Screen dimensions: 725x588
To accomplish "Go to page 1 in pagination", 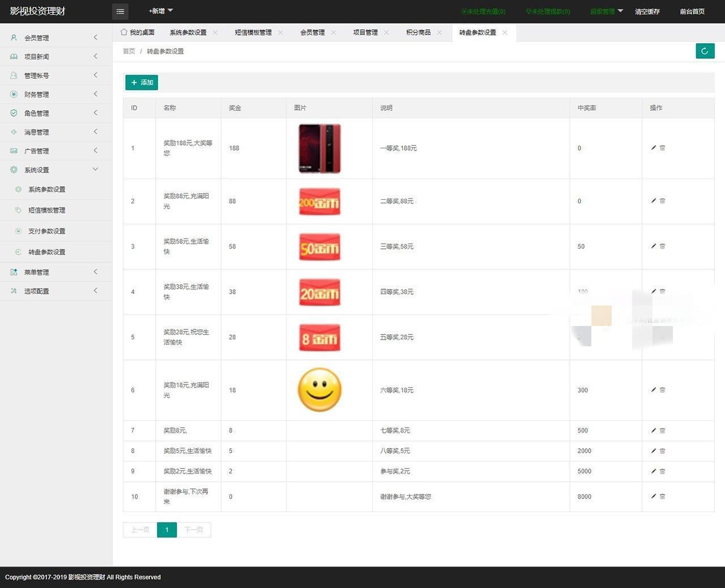I will pyautogui.click(x=167, y=529).
